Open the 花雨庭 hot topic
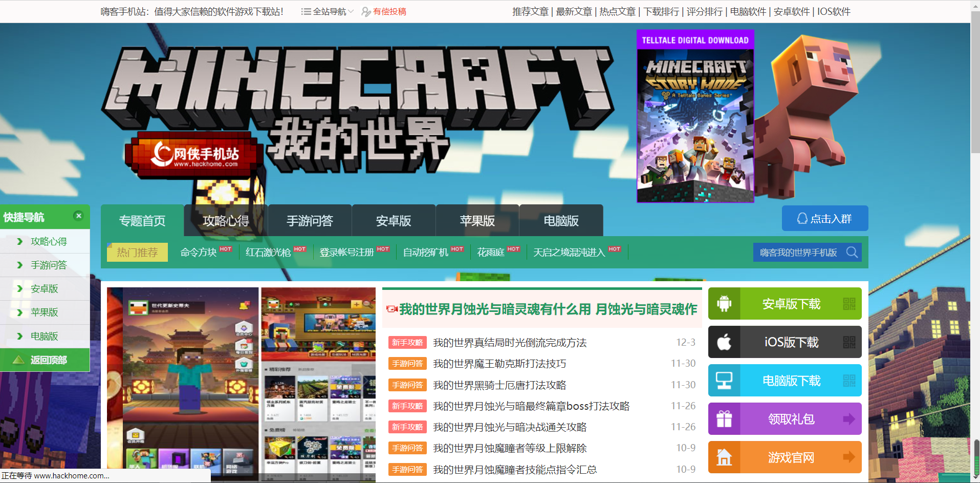This screenshot has width=980, height=483. pyautogui.click(x=491, y=252)
